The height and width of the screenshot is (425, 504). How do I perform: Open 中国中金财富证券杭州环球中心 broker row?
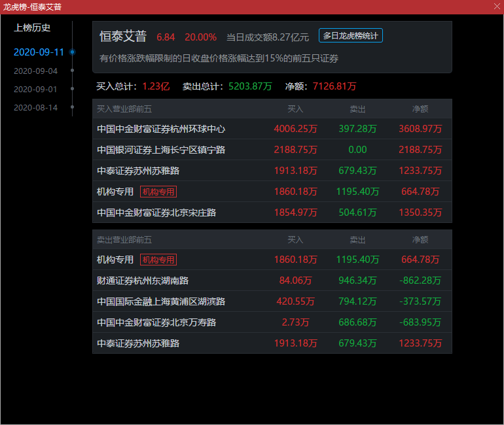161,129
